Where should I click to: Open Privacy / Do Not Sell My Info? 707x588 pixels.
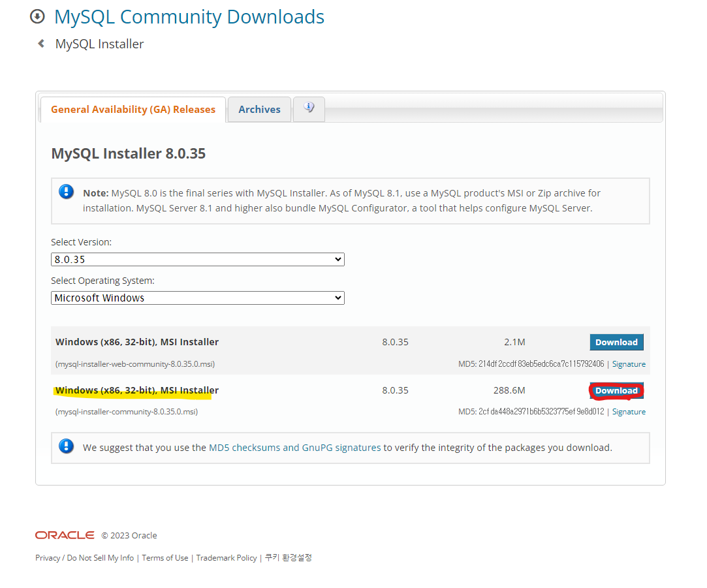[x=85, y=558]
